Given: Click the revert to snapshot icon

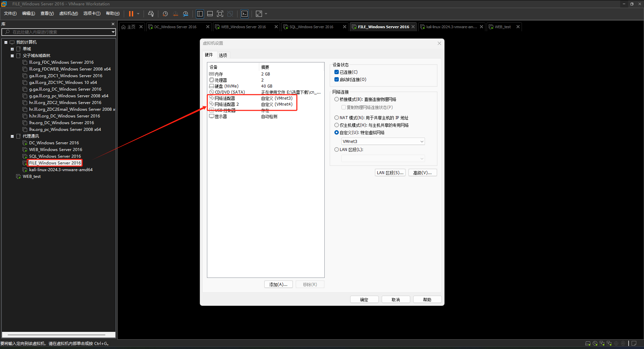Looking at the screenshot, I should (175, 14).
